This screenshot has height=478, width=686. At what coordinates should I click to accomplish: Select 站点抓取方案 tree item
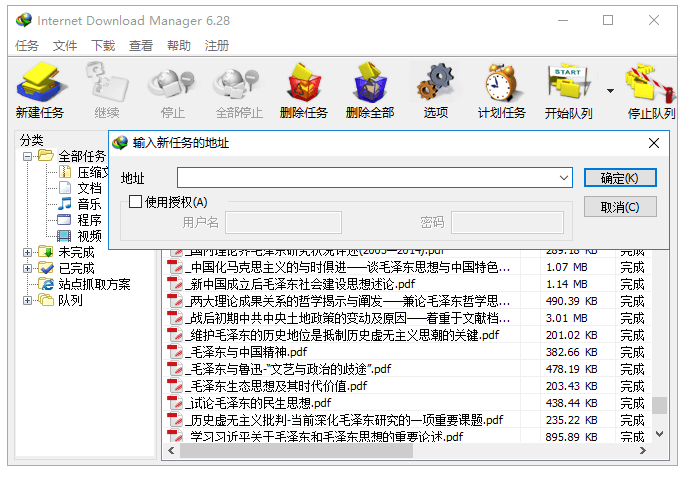tap(94, 284)
